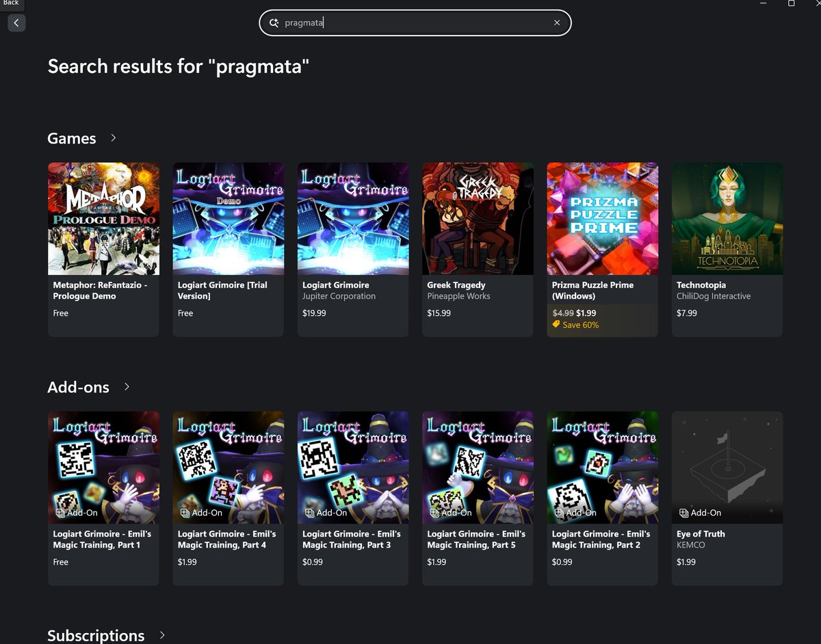Image resolution: width=821 pixels, height=644 pixels.
Task: Open the Add-ons heading
Action: point(78,387)
